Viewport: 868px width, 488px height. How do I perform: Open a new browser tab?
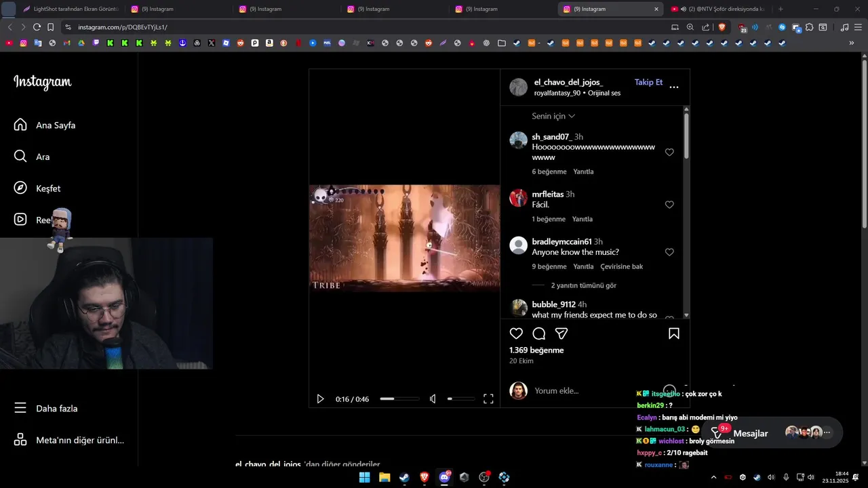781,9
